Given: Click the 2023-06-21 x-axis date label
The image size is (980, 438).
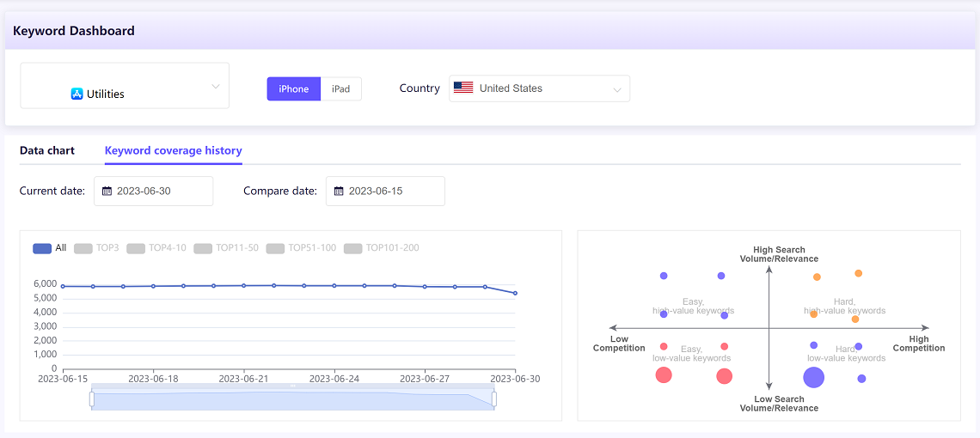Looking at the screenshot, I should click(x=244, y=379).
